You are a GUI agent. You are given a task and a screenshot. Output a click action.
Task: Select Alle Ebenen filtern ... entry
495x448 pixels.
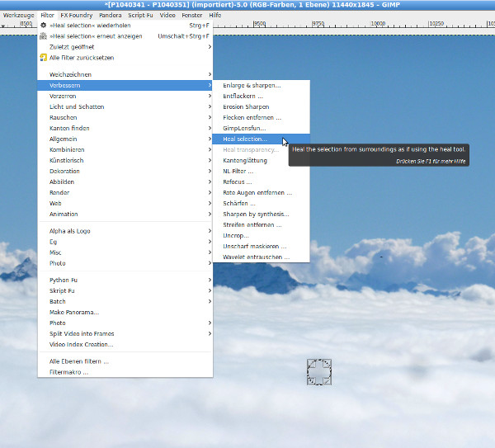(125, 361)
